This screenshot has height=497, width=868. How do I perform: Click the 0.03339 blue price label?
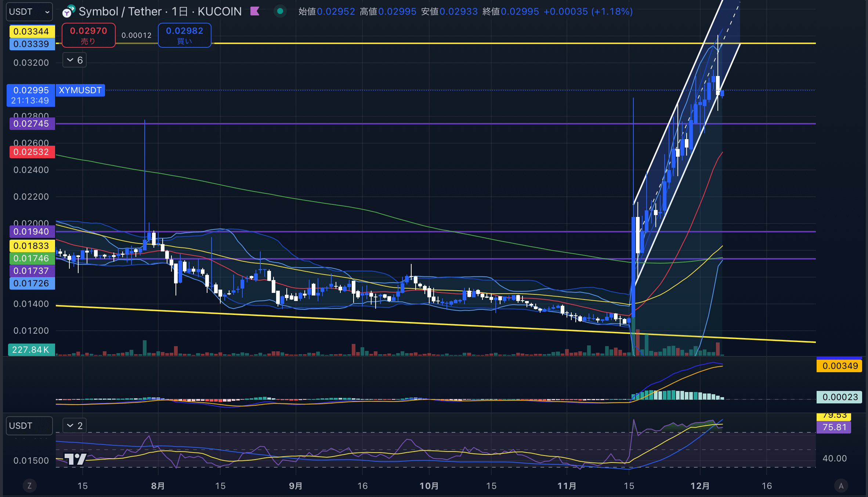[x=32, y=44]
